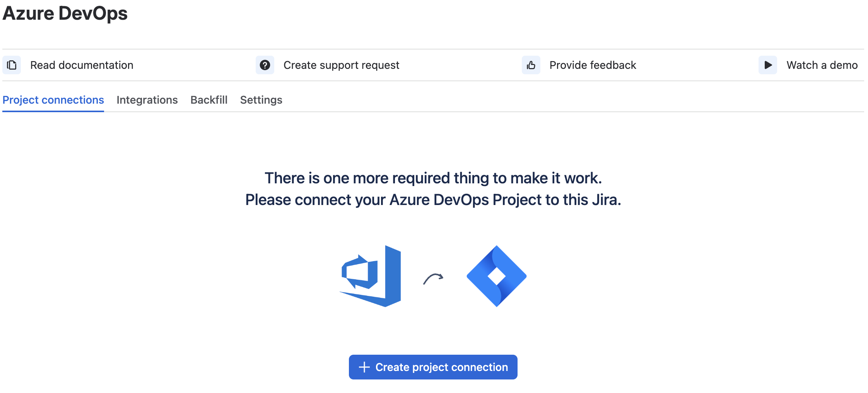Open the Read documentation link
868x393 pixels.
click(82, 65)
